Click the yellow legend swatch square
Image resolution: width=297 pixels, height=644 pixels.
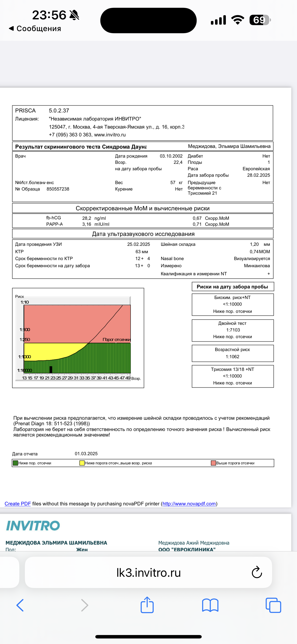click(x=82, y=463)
